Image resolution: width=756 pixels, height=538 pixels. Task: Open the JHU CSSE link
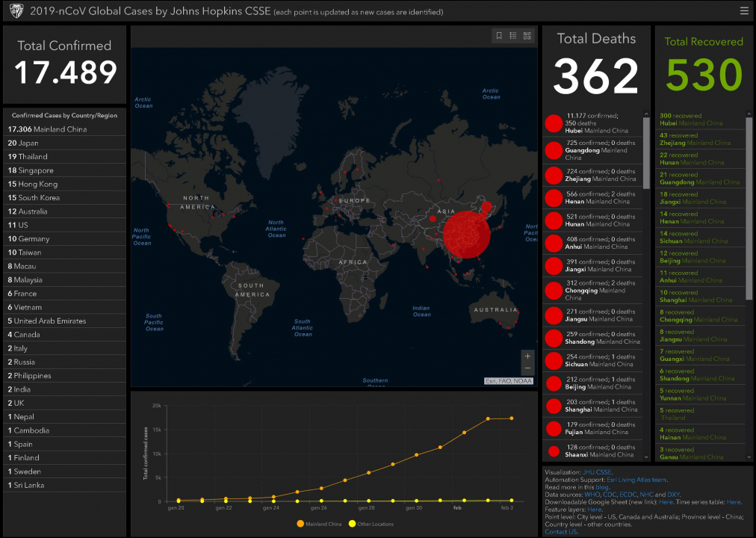(x=597, y=472)
